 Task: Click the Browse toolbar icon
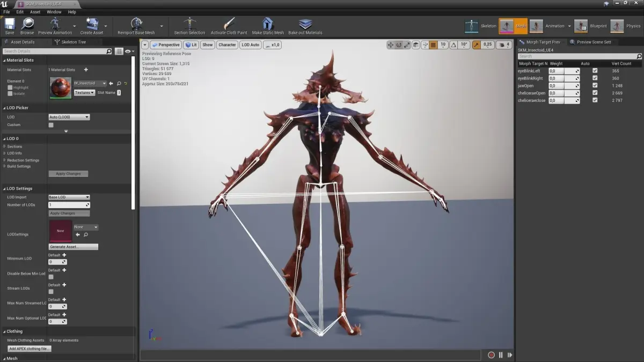(x=27, y=24)
